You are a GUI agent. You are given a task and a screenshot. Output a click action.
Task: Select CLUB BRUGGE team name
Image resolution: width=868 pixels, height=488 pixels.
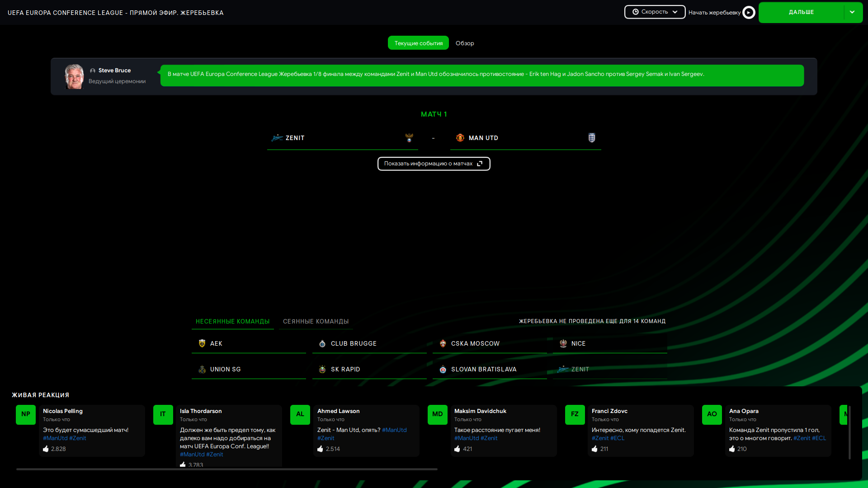(354, 343)
